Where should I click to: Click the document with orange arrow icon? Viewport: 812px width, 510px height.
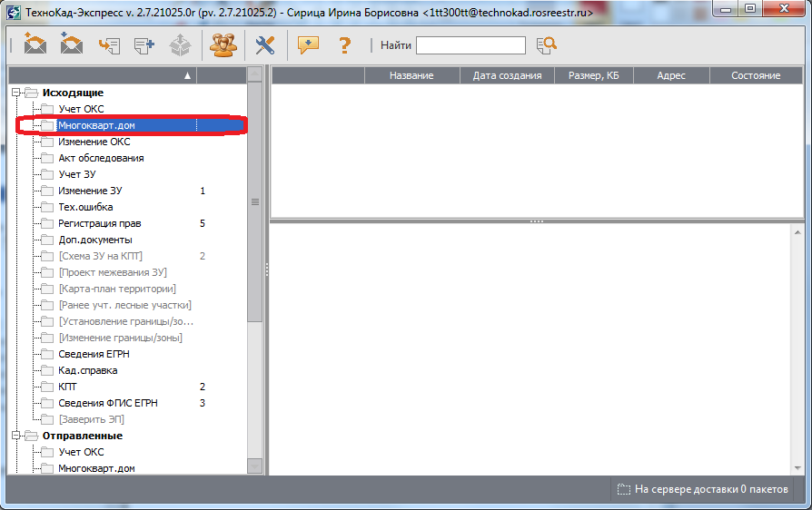[x=109, y=44]
